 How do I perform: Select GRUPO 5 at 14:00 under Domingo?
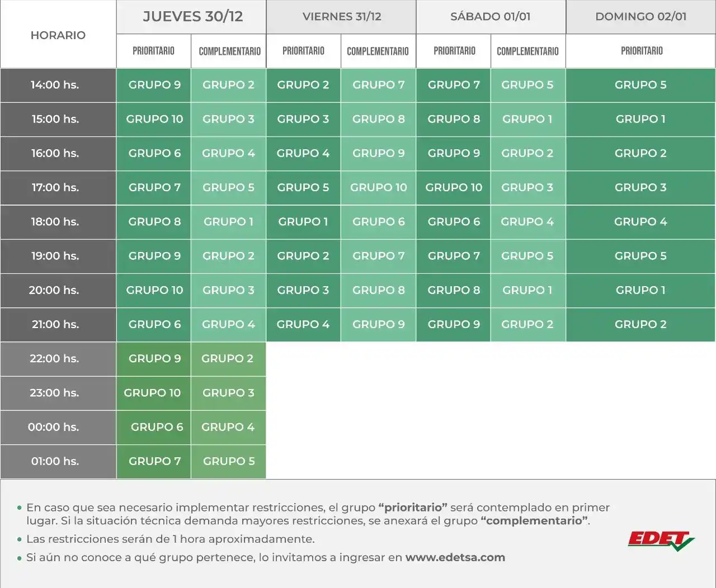point(640,85)
